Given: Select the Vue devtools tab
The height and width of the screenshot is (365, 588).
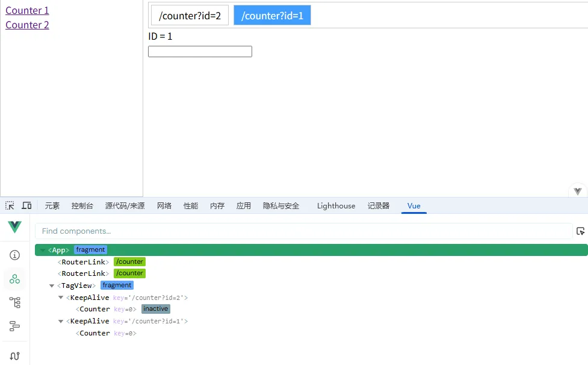Looking at the screenshot, I should (413, 205).
